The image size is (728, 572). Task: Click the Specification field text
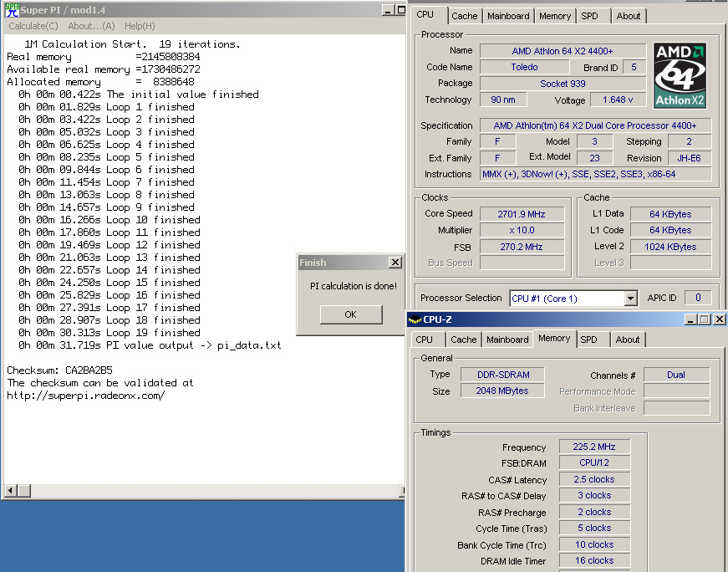(595, 125)
